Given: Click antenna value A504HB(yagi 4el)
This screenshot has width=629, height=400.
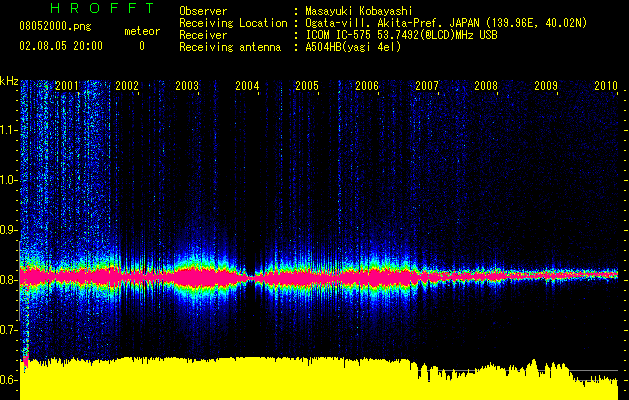Looking at the screenshot, I should [353, 47].
